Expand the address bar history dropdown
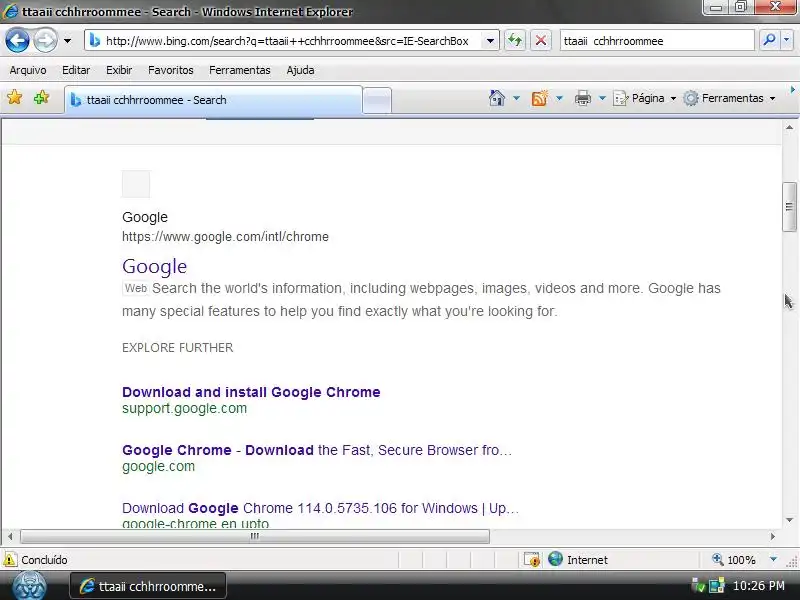 pyautogui.click(x=490, y=41)
